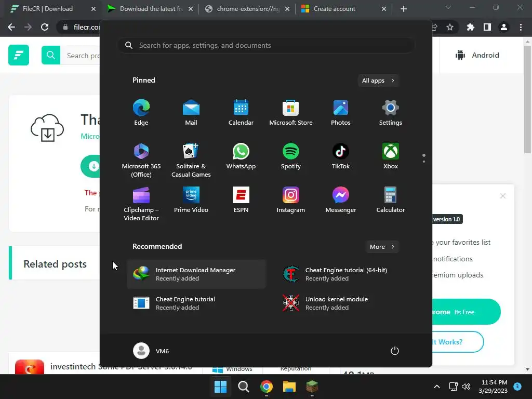Expand the All apps list
Image resolution: width=532 pixels, height=399 pixels.
[378, 81]
